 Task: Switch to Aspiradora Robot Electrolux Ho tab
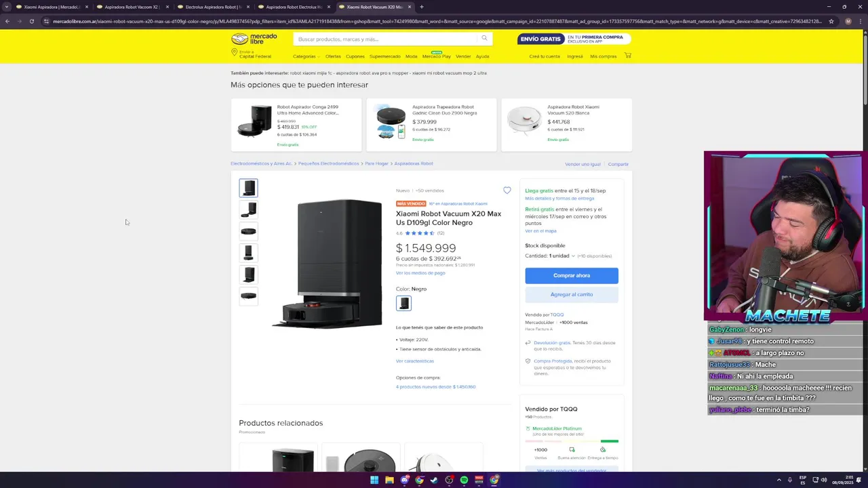click(294, 7)
